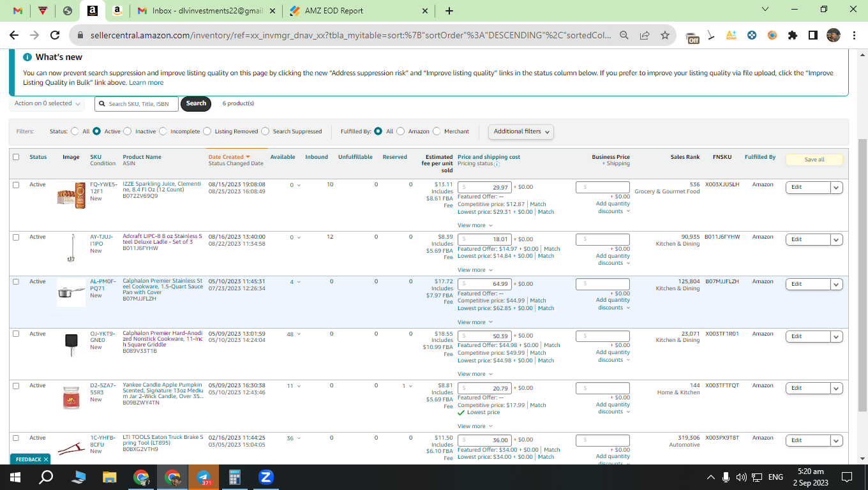Filter Fulfilled By Merchant only
868x490 pixels.
[x=437, y=131]
